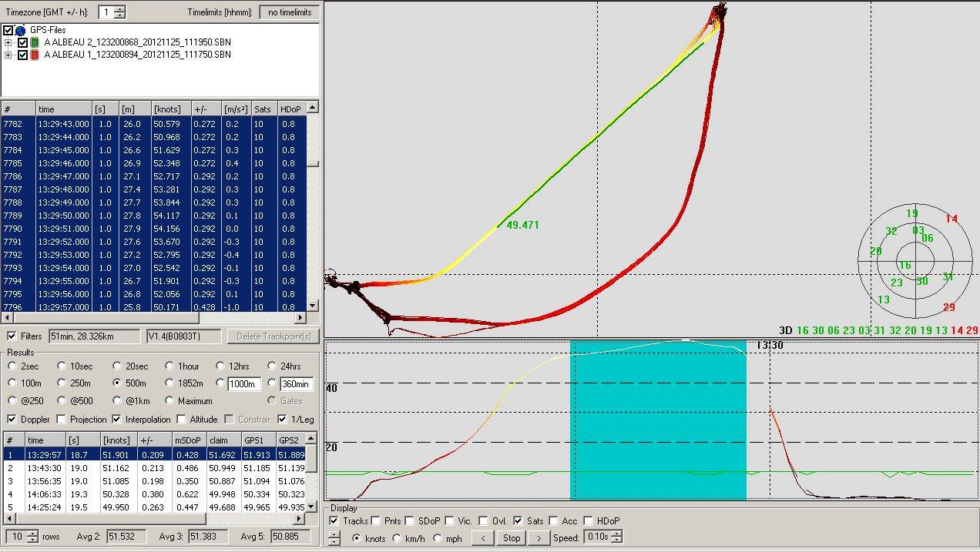980x552 pixels.
Task: Enable the Projection checkbox
Action: coord(64,420)
